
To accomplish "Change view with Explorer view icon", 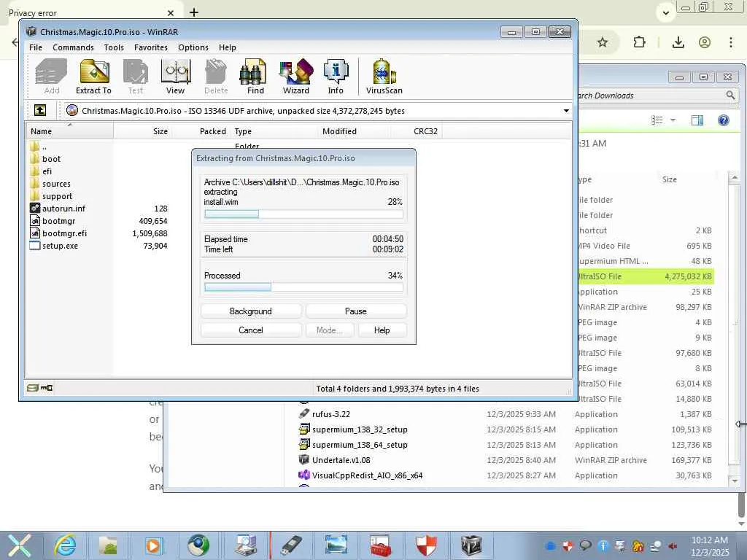I will [x=657, y=120].
